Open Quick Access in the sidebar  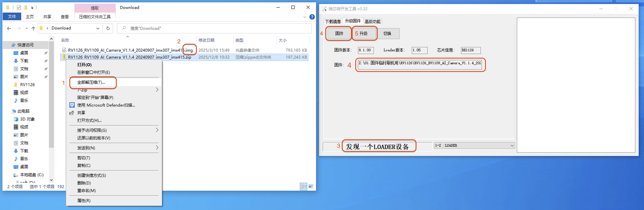25,45
